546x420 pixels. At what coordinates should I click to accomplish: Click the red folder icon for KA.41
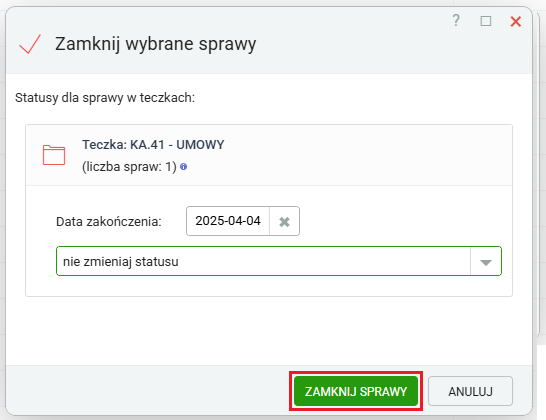point(54,155)
